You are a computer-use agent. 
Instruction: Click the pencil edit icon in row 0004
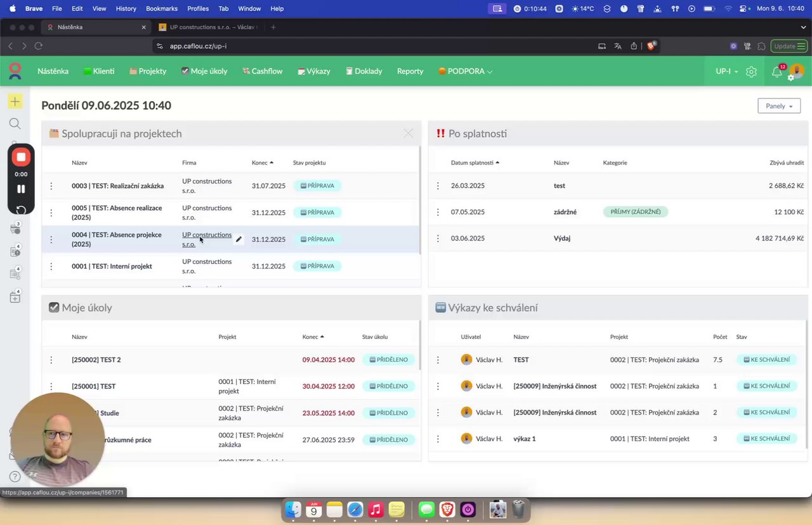pyautogui.click(x=239, y=239)
